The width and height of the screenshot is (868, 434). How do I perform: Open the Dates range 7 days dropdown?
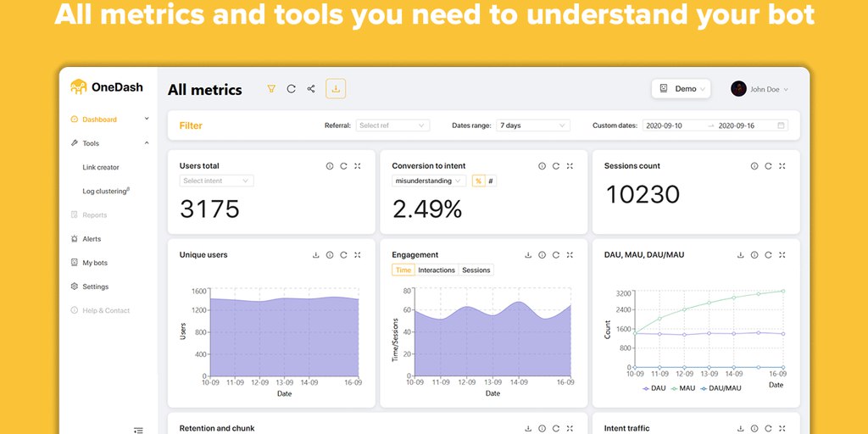533,125
